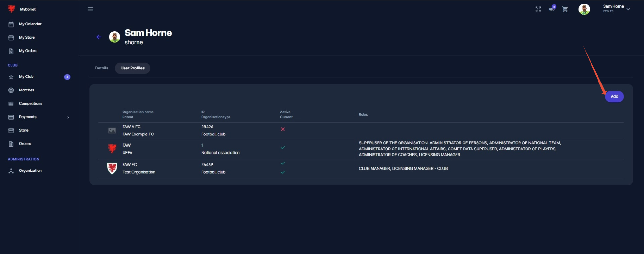Click FAW row active checkmark
644x254 pixels.
click(x=283, y=148)
